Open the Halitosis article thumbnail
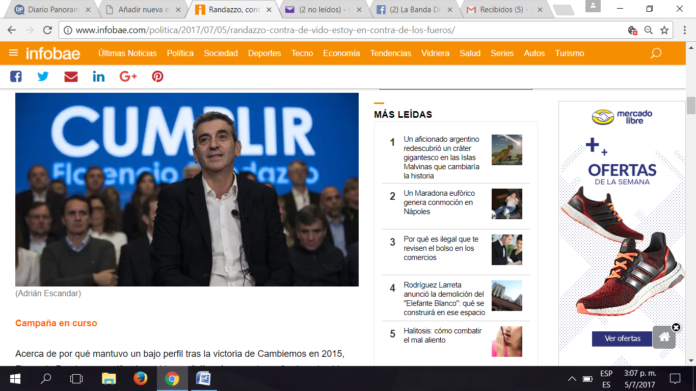Screen dimensions: 696x391 pos(506,341)
